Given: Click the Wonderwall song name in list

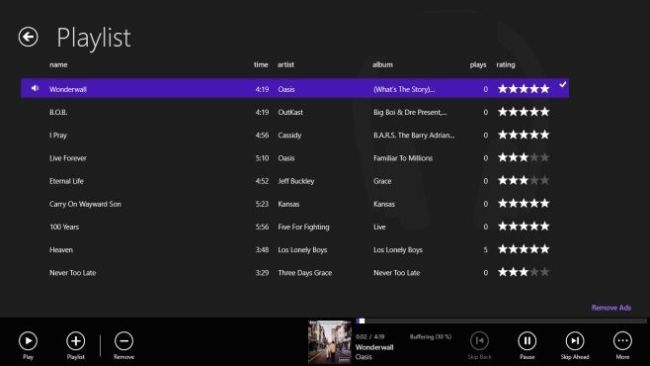Looking at the screenshot, I should tap(68, 89).
